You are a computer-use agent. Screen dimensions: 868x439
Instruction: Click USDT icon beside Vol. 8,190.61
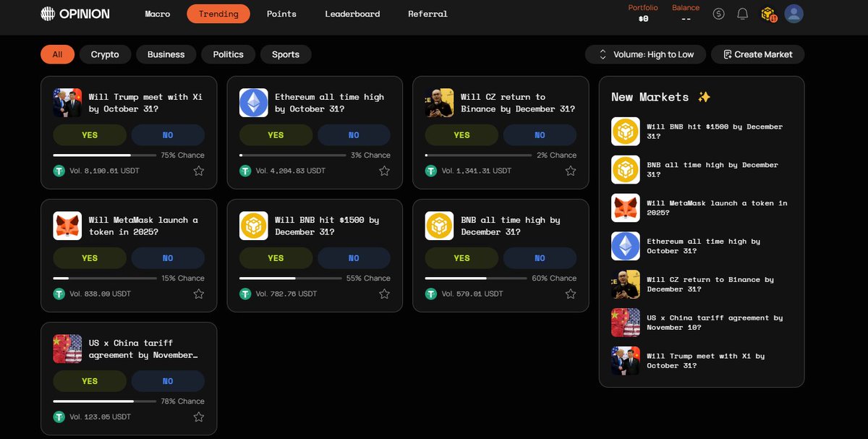click(x=59, y=171)
